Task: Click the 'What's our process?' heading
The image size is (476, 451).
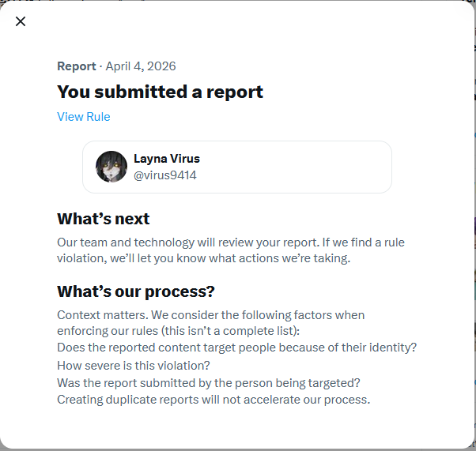Action: coord(136,291)
